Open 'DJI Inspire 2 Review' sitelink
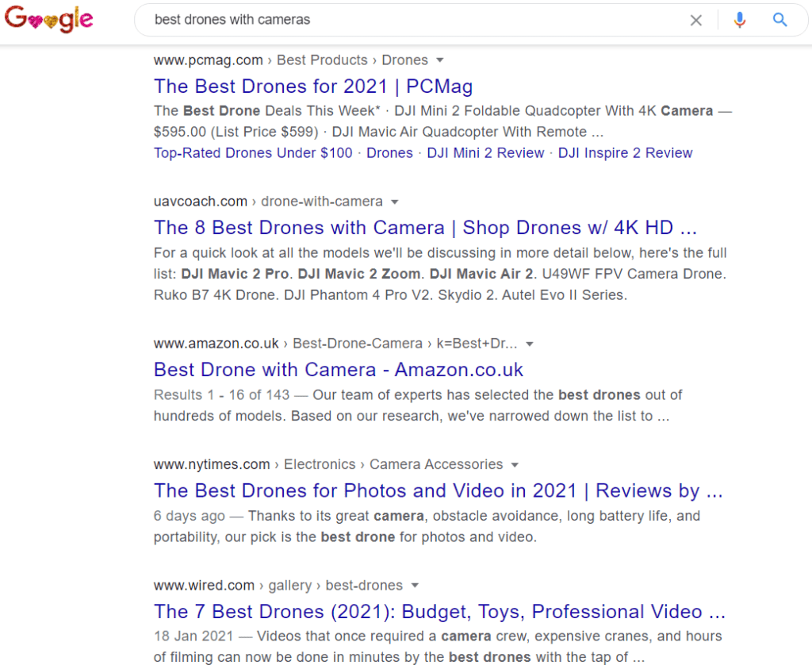 tap(625, 153)
